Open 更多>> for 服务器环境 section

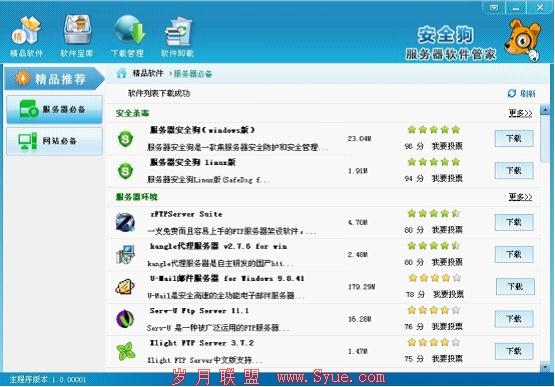coord(520,197)
